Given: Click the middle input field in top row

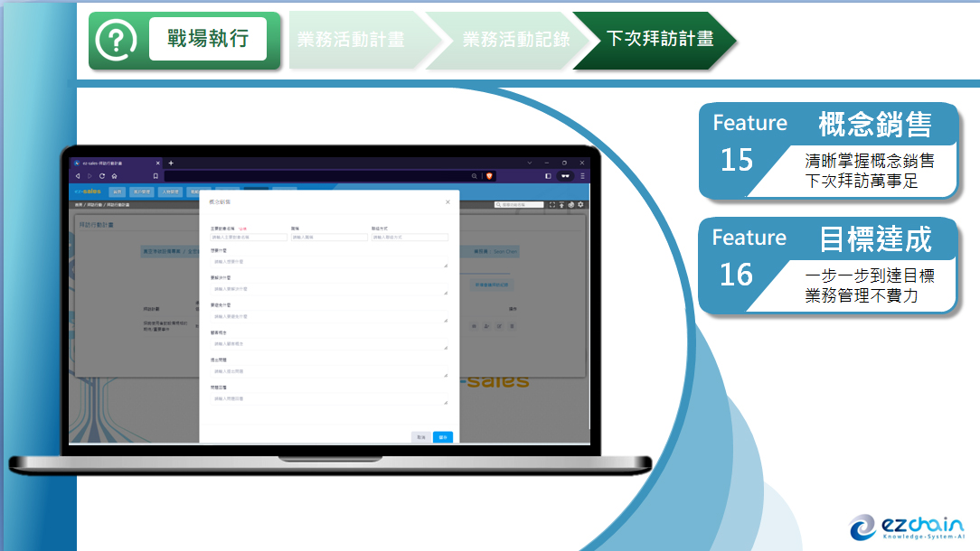Looking at the screenshot, I should coord(329,238).
